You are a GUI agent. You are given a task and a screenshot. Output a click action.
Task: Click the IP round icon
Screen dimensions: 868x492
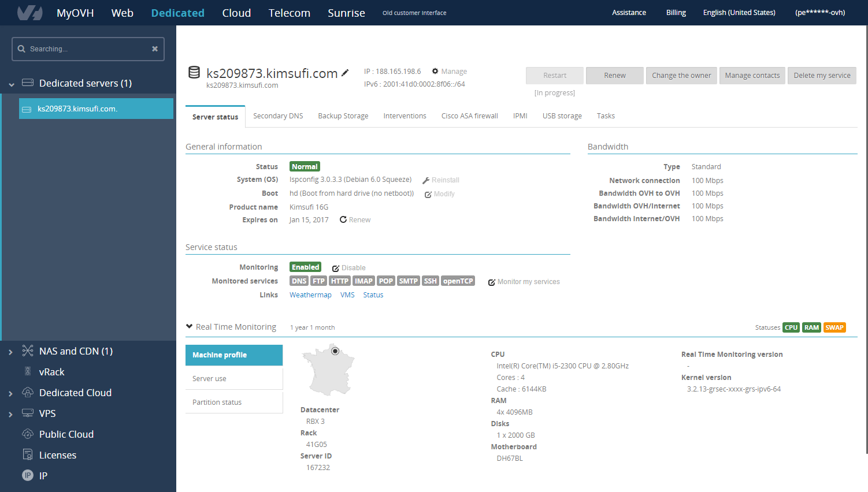(x=27, y=475)
